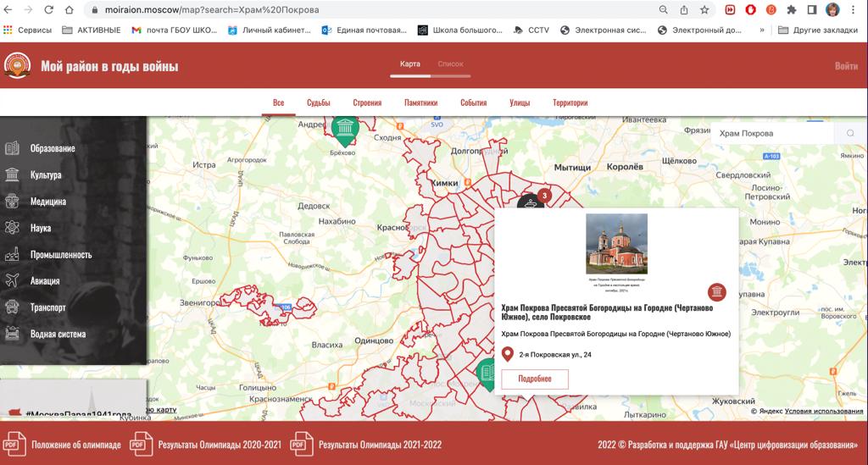Click the Образование sidebar icon
This screenshot has height=465, width=868.
coord(12,148)
